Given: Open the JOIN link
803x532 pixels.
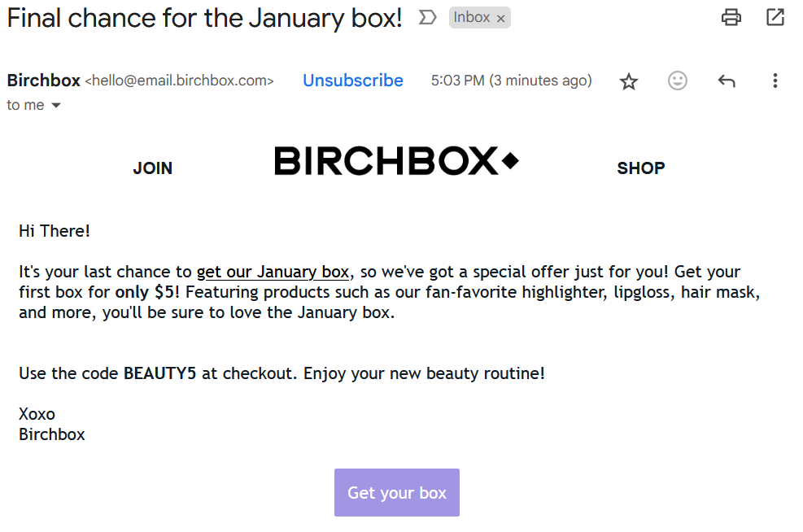Looking at the screenshot, I should pyautogui.click(x=152, y=168).
